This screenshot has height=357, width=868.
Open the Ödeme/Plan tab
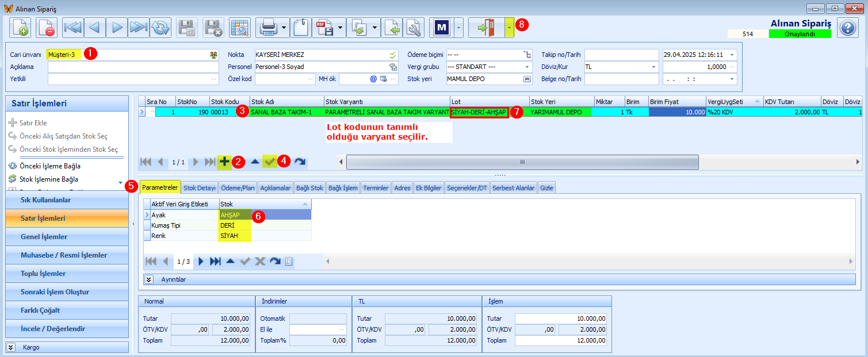click(238, 187)
